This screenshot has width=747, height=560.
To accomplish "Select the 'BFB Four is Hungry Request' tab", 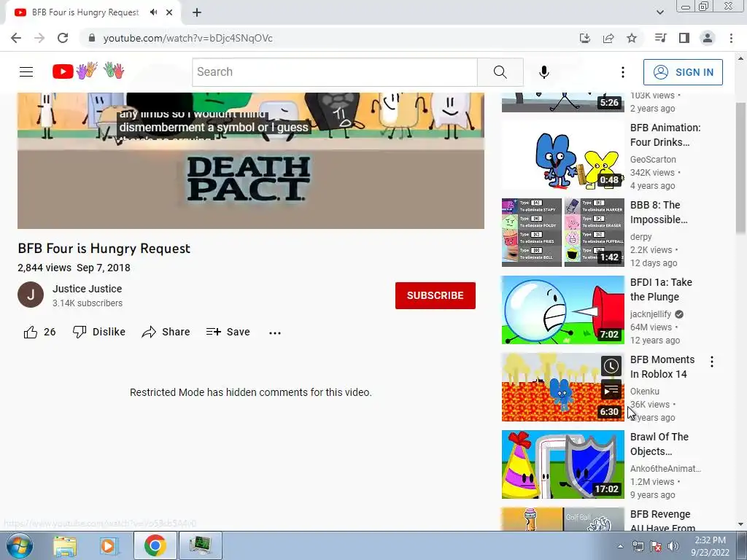I will [x=93, y=12].
